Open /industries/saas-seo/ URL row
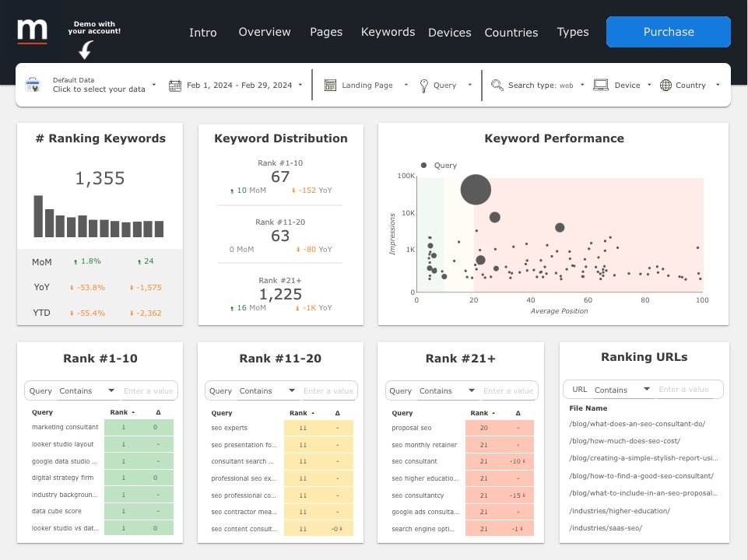The height and width of the screenshot is (560, 748). tap(606, 528)
